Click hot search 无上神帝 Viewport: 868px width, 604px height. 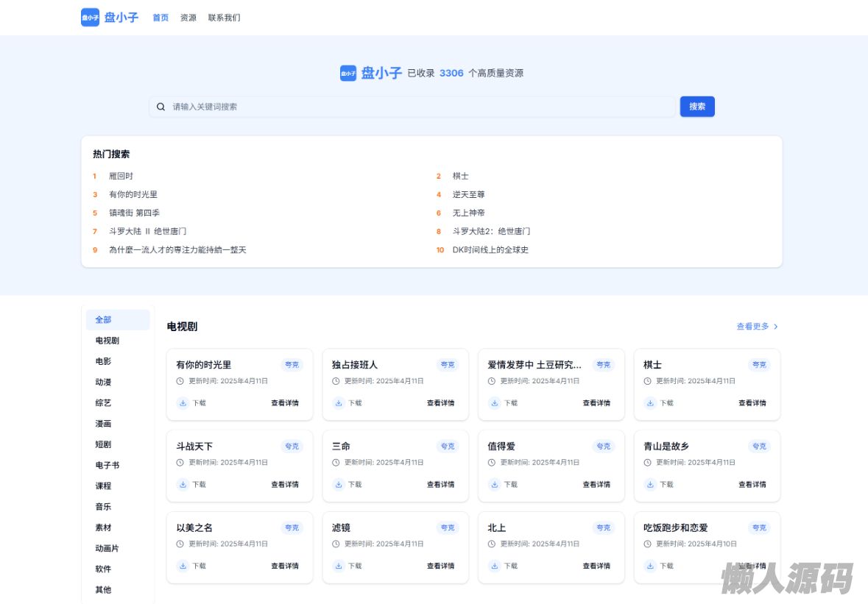(x=468, y=213)
